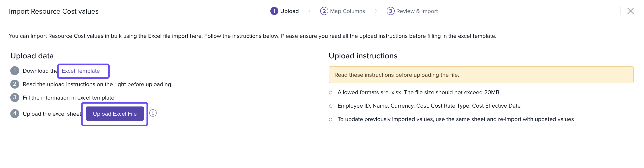
Task: Click the bullet beside allowed formats instruction
Action: coord(330,93)
